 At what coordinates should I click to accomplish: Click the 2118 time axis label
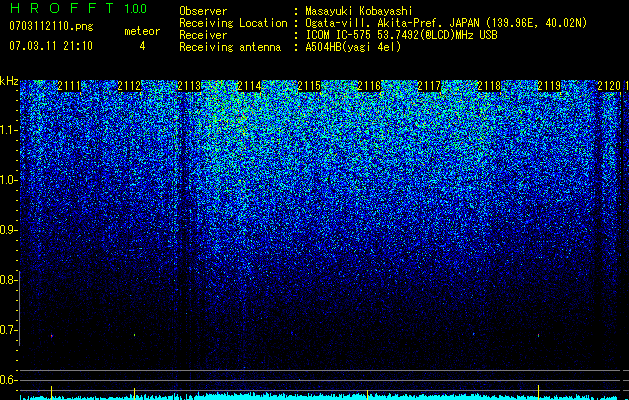point(489,86)
